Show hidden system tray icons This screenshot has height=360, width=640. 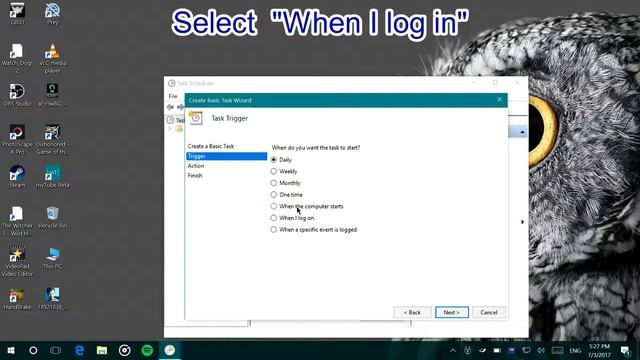453,351
